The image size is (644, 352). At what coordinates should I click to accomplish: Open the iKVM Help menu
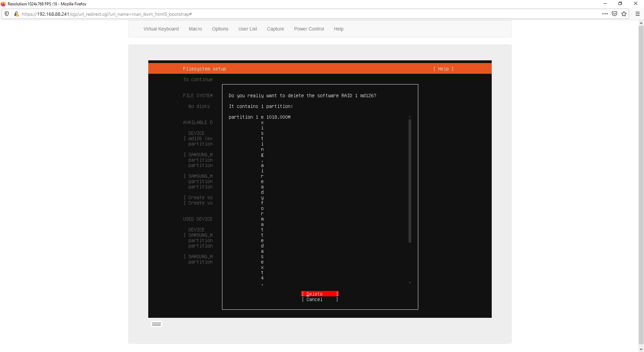tap(338, 29)
